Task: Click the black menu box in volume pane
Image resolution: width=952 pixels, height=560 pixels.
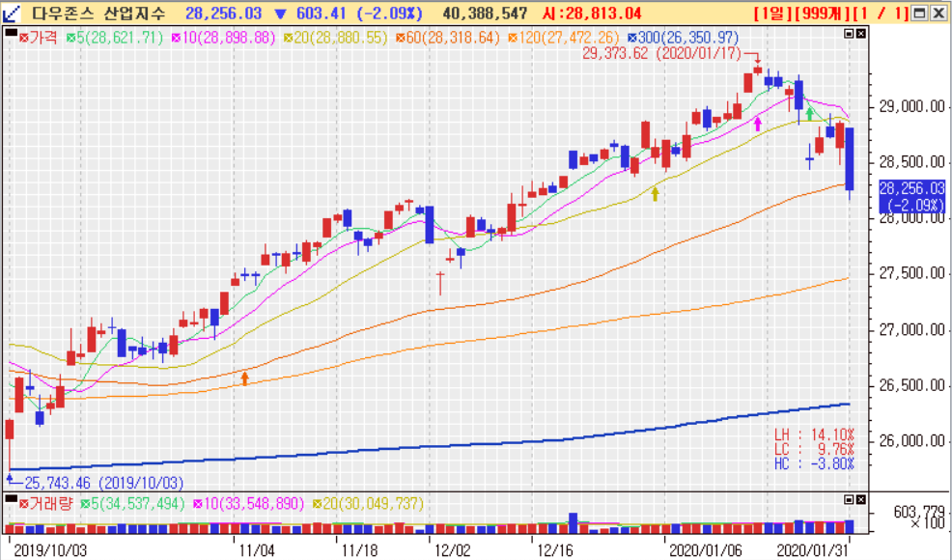Action: [x=11, y=499]
